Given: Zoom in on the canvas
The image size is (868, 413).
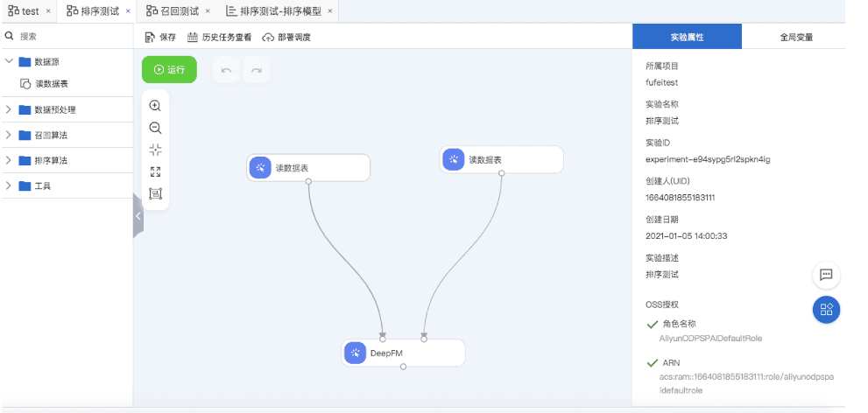Looking at the screenshot, I should point(156,106).
